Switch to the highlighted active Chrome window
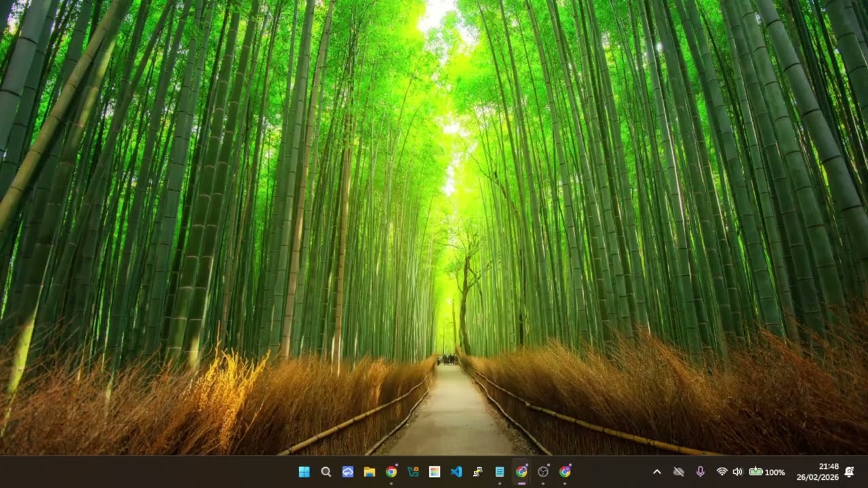The image size is (868, 488). pyautogui.click(x=521, y=472)
